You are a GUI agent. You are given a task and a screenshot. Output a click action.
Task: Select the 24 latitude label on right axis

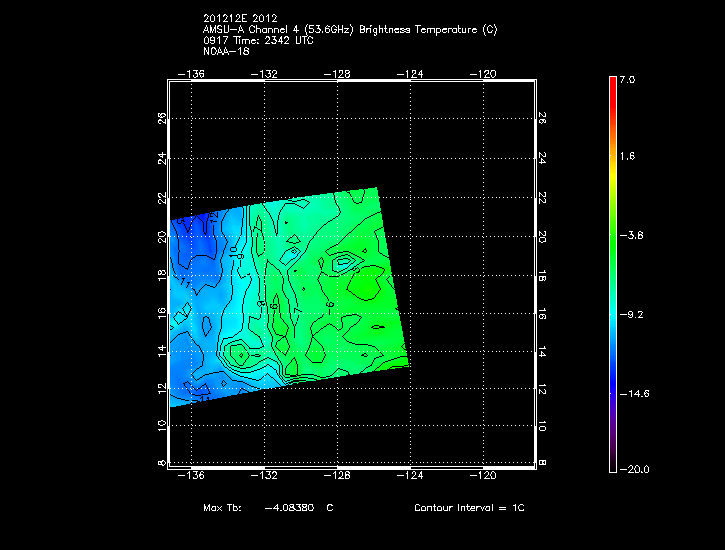coord(542,159)
